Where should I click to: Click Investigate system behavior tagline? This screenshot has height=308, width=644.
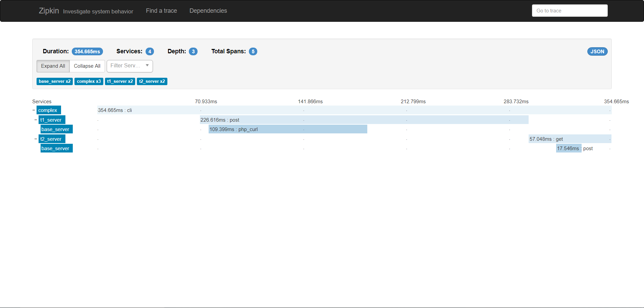pos(98,11)
